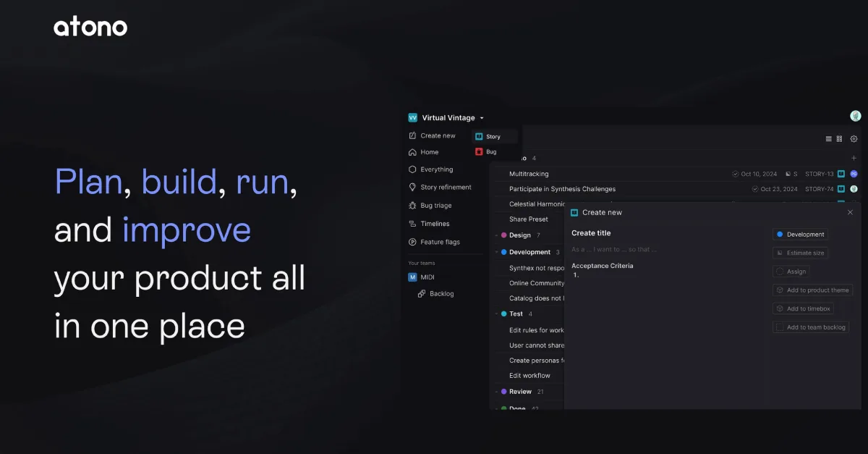Image resolution: width=868 pixels, height=454 pixels.
Task: Open Feature flags
Action: pos(434,242)
